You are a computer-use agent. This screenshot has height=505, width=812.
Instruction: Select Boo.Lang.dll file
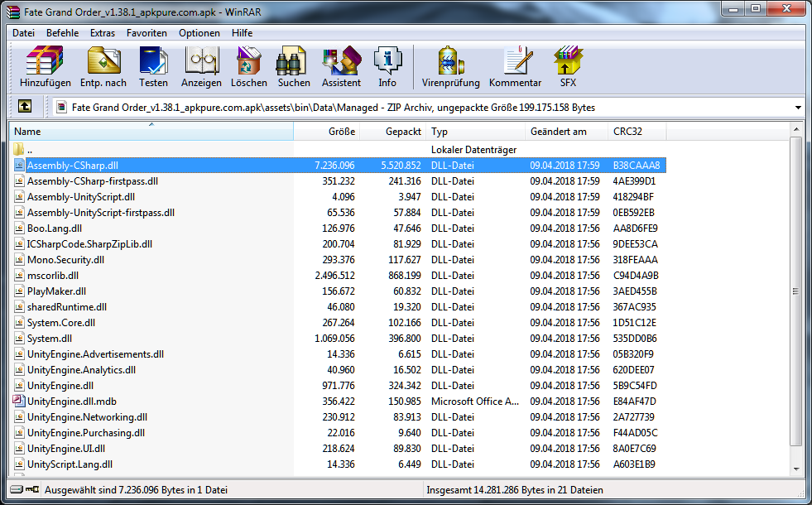(55, 228)
